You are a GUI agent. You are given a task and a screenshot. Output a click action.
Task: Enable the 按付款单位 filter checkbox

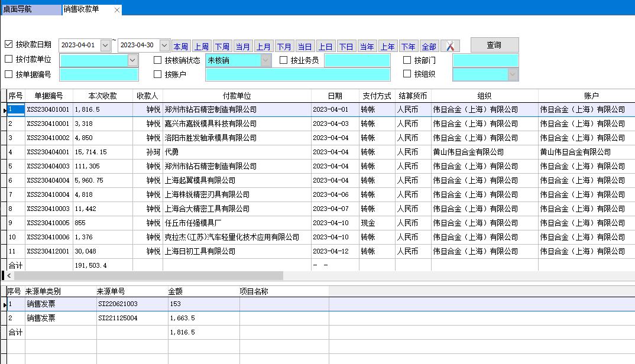(x=8, y=60)
